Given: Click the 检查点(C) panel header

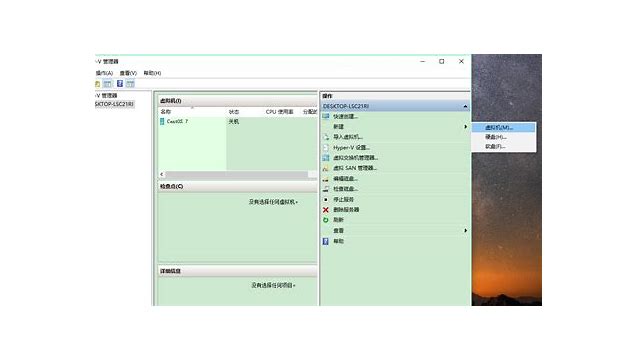Looking at the screenshot, I should (x=238, y=186).
